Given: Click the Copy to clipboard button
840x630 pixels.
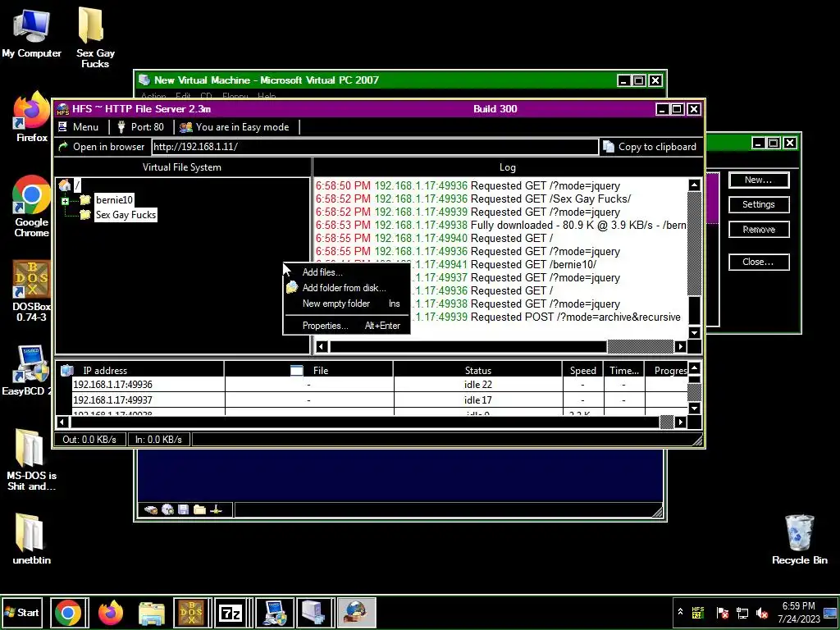Looking at the screenshot, I should [x=650, y=146].
